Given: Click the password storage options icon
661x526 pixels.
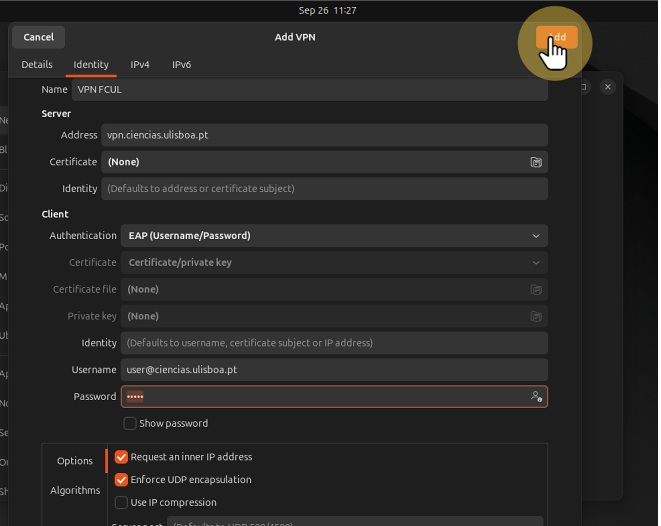Looking at the screenshot, I should click(536, 397).
